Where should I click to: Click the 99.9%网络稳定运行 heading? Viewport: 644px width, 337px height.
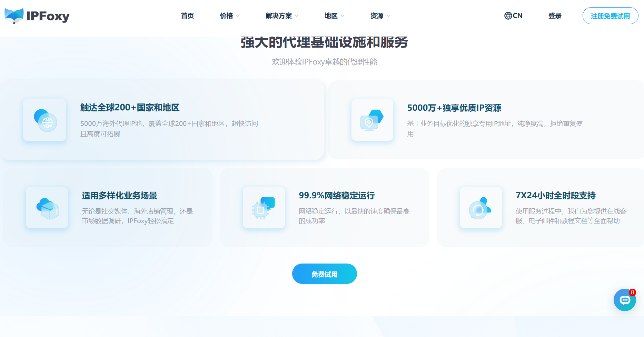337,196
